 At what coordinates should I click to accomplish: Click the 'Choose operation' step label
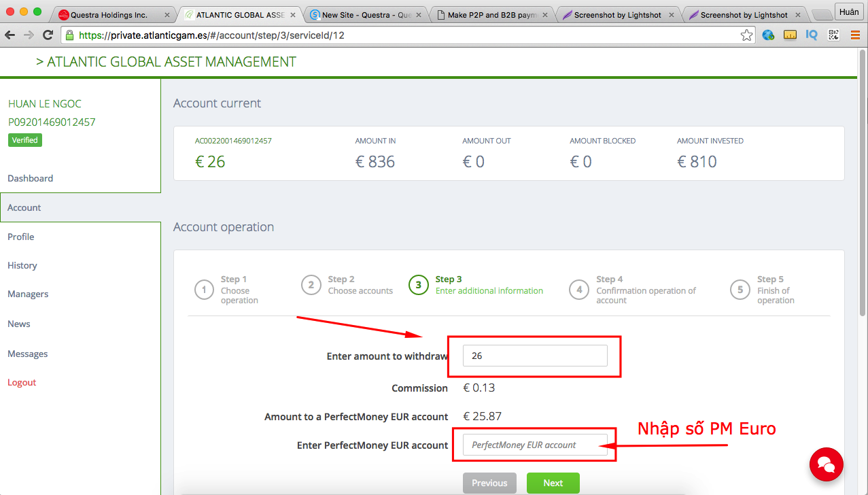tap(239, 295)
